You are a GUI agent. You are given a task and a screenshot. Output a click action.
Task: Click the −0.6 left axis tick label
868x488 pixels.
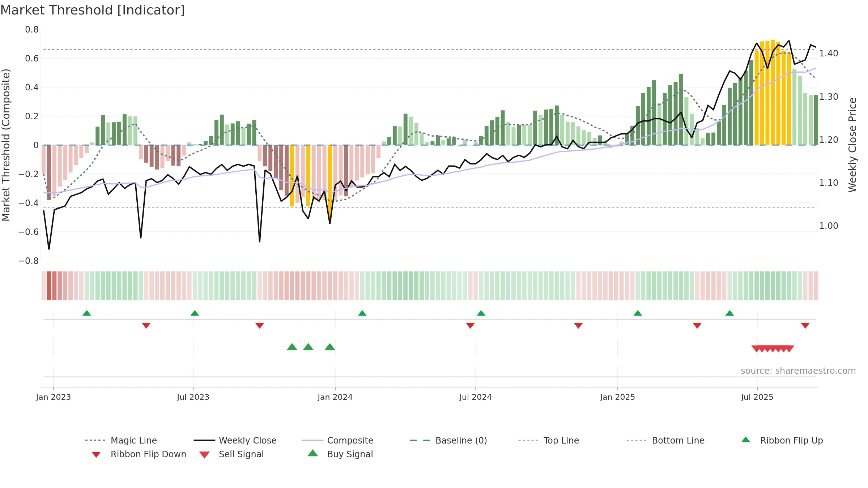29,232
